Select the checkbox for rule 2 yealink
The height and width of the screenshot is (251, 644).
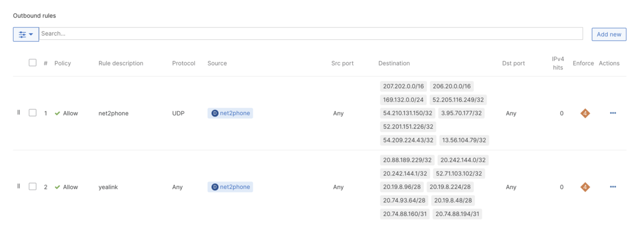click(32, 186)
